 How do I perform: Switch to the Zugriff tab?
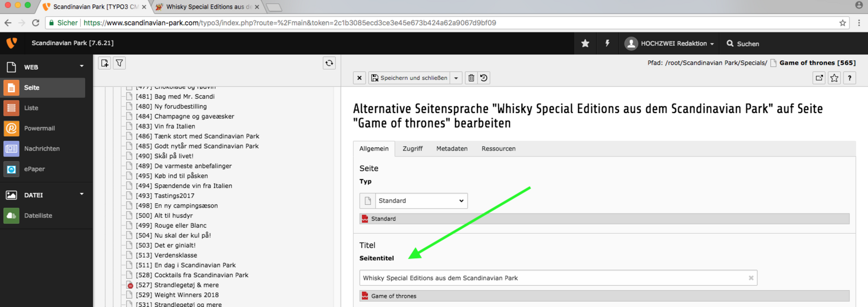pyautogui.click(x=412, y=149)
